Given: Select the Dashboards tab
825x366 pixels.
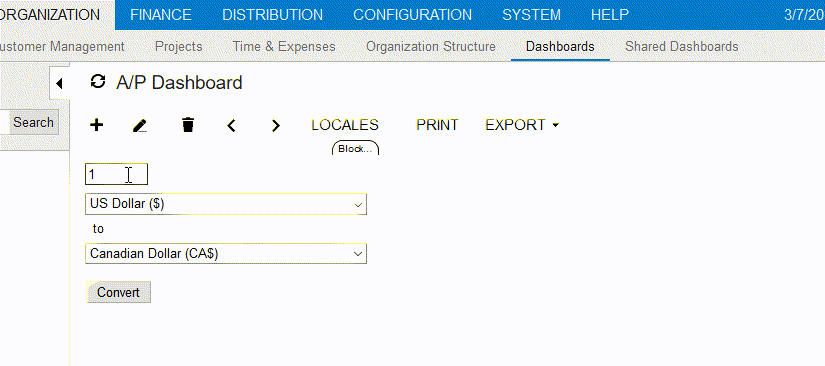Looking at the screenshot, I should [x=560, y=47].
